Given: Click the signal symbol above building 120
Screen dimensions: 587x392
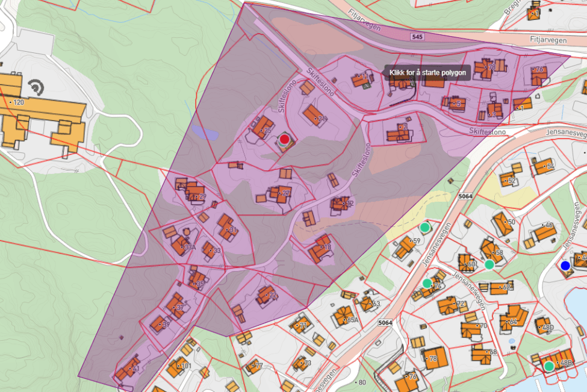Looking at the screenshot, I should [36, 88].
